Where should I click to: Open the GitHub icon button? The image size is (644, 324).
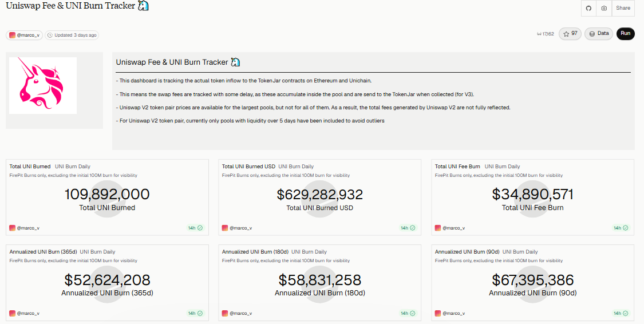588,8
